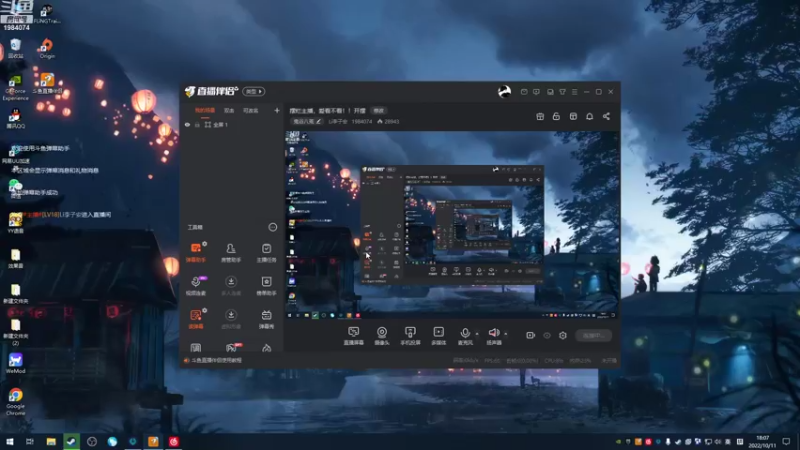800x450 pixels.
Task: Open the 弹幕助手 tool in the toolbox
Action: pos(196,252)
